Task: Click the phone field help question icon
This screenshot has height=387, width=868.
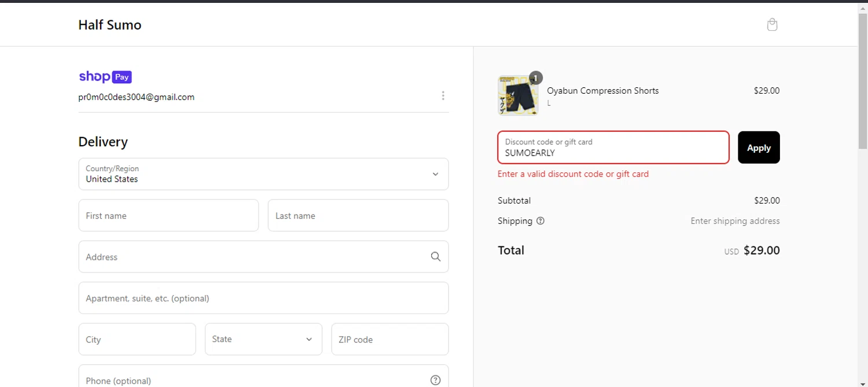Action: [x=436, y=380]
